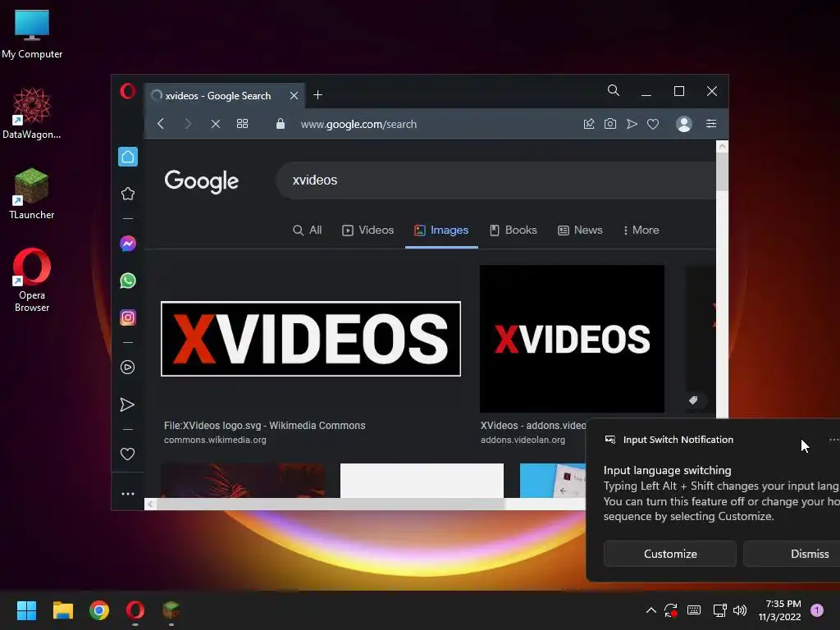Click the snapshot camera icon
Image resolution: width=840 pixels, height=630 pixels.
[610, 124]
